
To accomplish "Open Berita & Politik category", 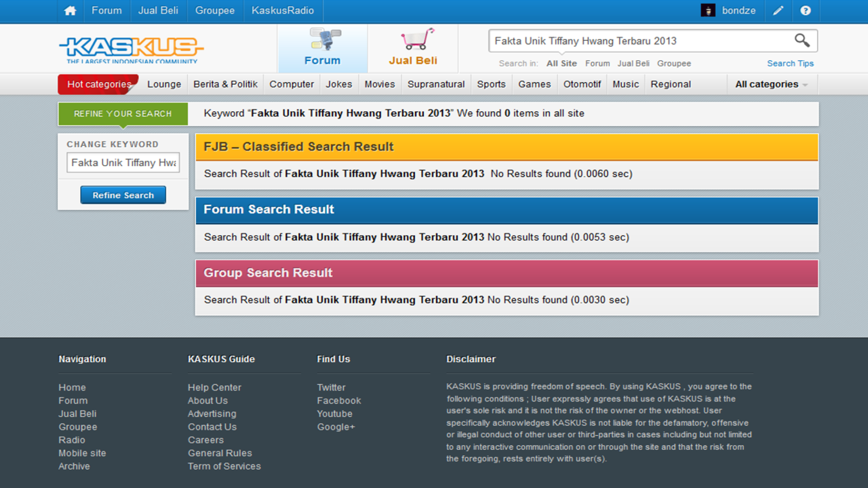I will tap(225, 85).
